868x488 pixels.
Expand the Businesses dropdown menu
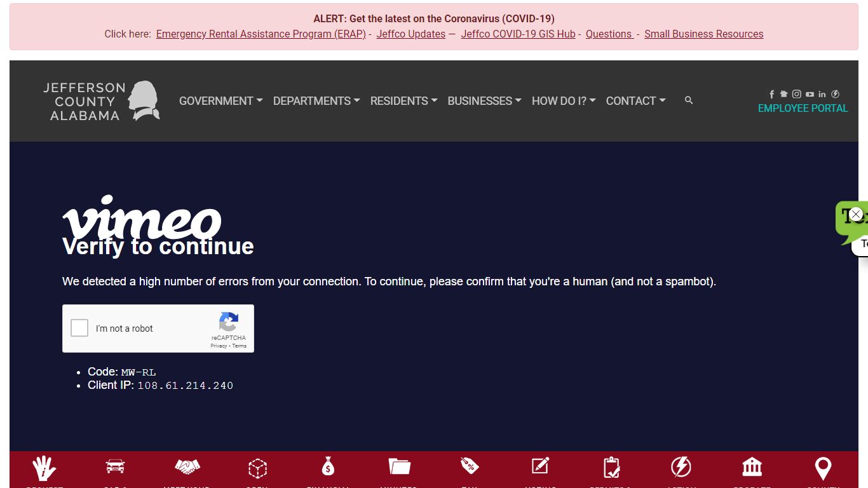pyautogui.click(x=485, y=101)
